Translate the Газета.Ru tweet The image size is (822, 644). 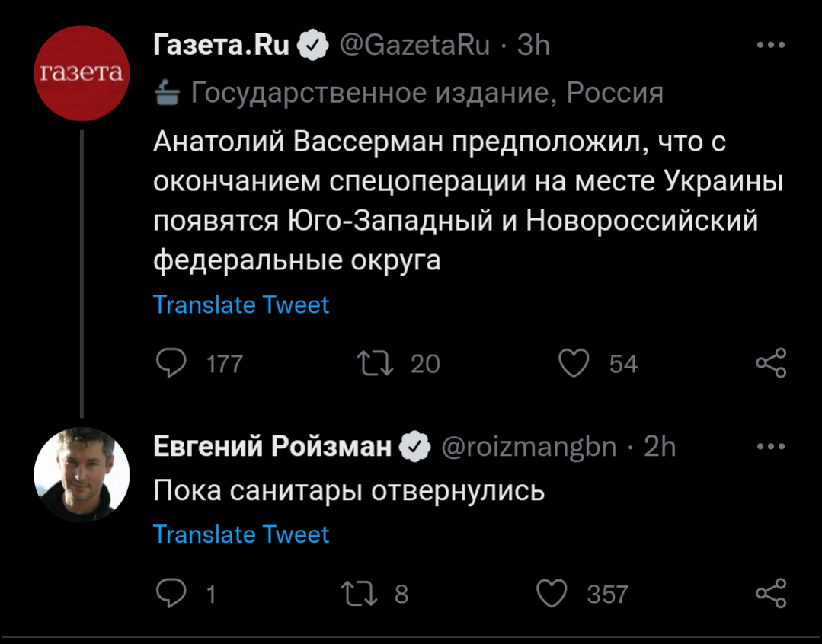[241, 304]
